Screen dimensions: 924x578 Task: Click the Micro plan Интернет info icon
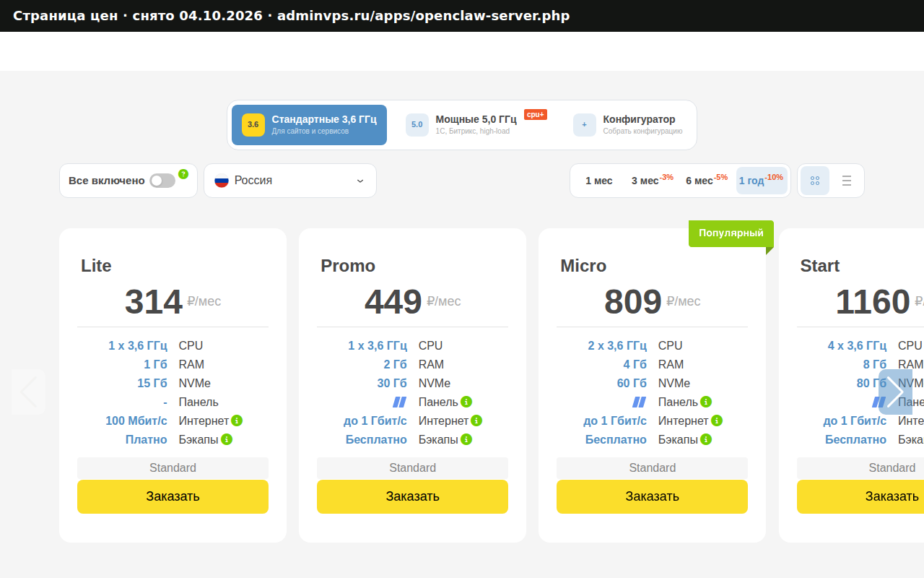pyautogui.click(x=717, y=420)
